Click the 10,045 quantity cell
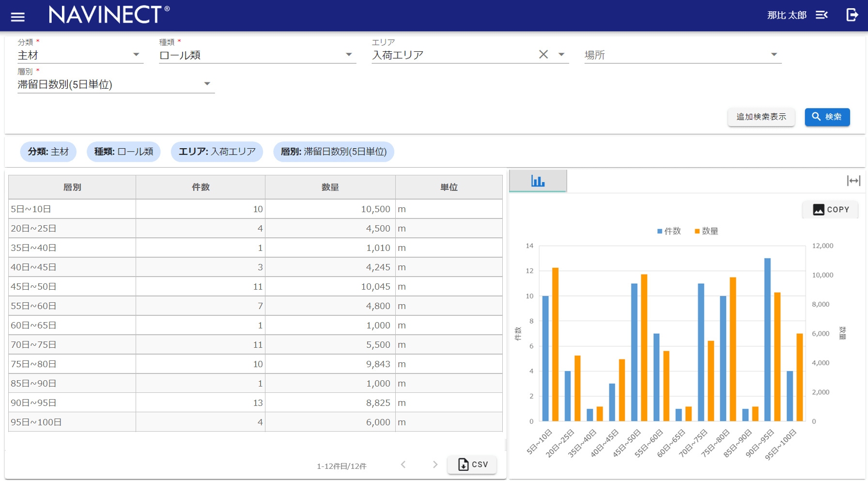This screenshot has width=868, height=481. pos(330,286)
